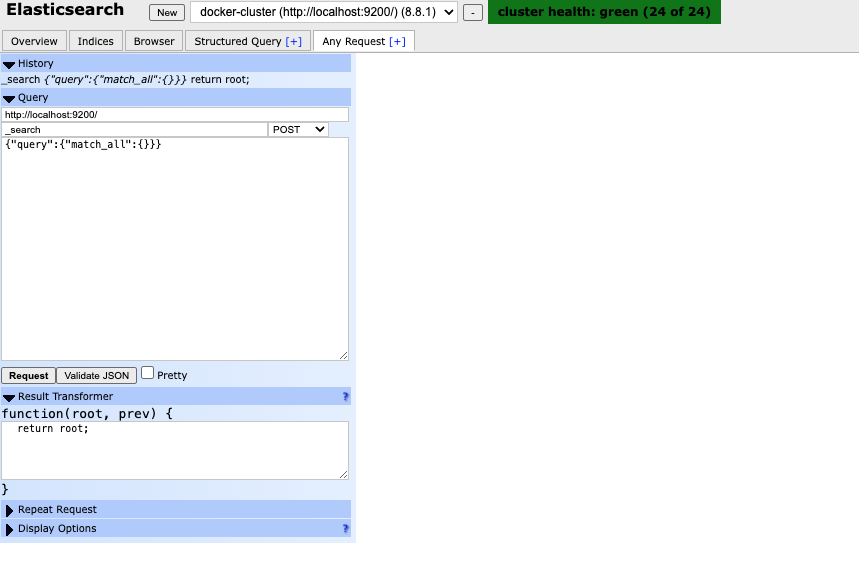Open the docker-cluster connection dropdown
859x566 pixels.
(x=324, y=12)
